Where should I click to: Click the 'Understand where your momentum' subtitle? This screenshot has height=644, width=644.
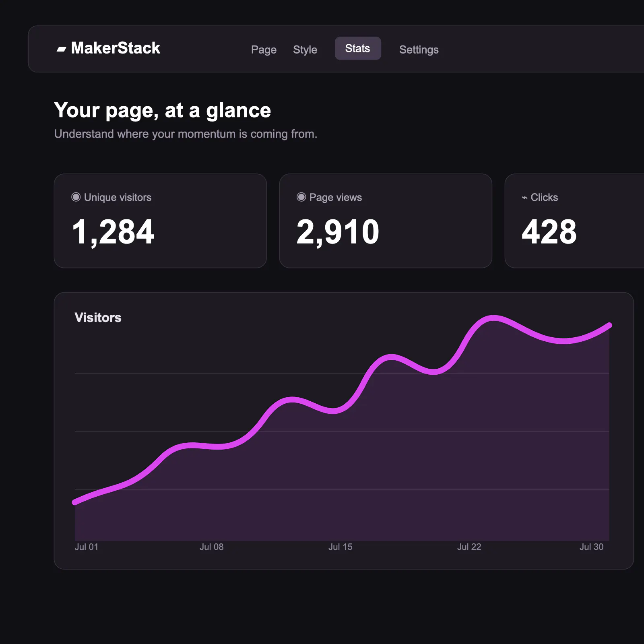tap(186, 134)
